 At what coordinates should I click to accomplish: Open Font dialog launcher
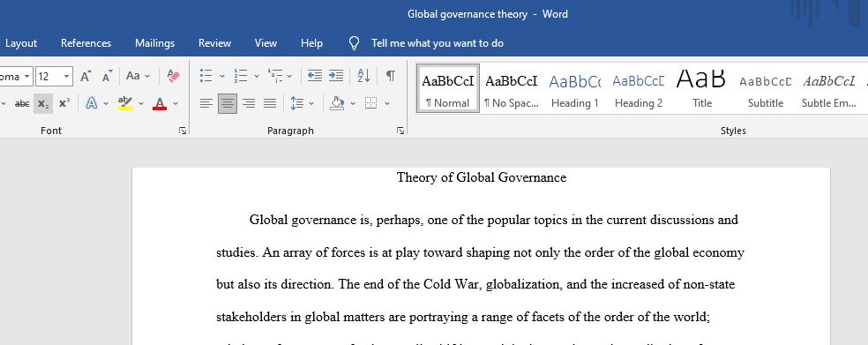[x=183, y=131]
